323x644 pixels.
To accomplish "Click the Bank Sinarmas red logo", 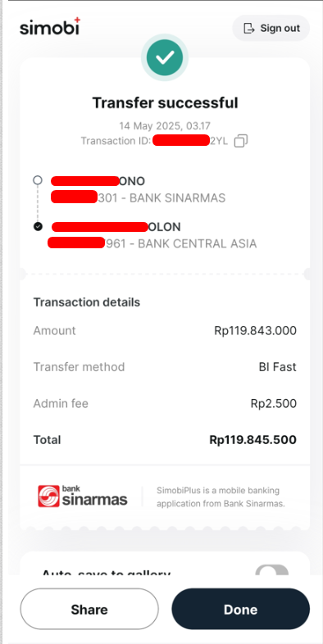I will [x=48, y=497].
